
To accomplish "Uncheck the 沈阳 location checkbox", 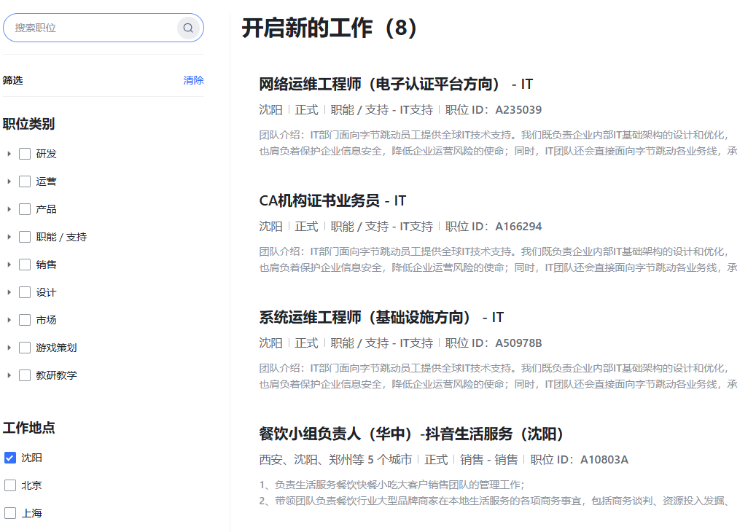I will point(10,458).
